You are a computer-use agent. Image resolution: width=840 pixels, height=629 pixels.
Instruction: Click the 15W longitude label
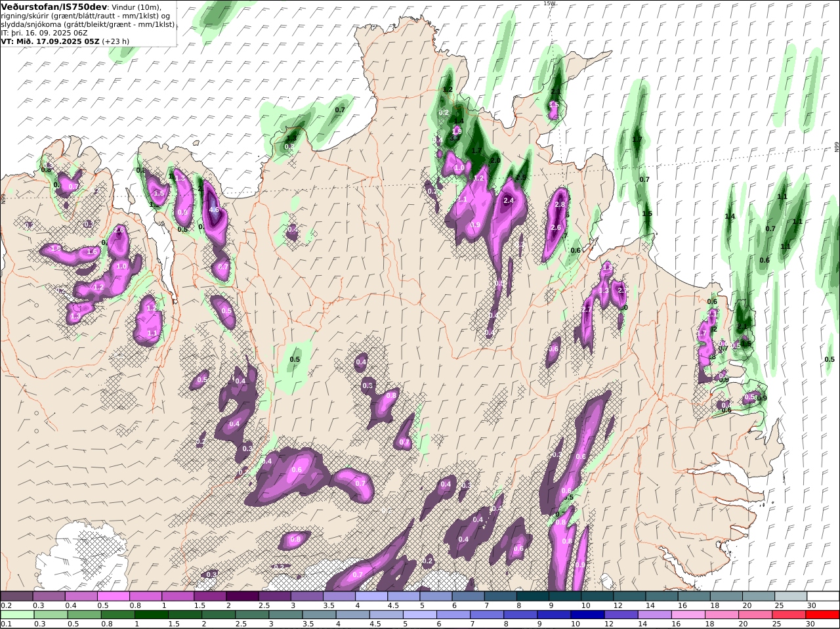pyautogui.click(x=549, y=3)
